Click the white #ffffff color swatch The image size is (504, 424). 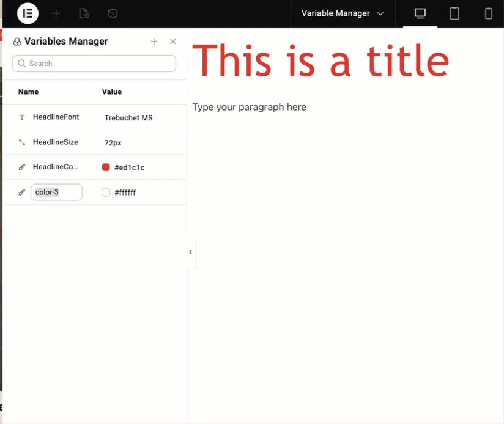point(106,192)
